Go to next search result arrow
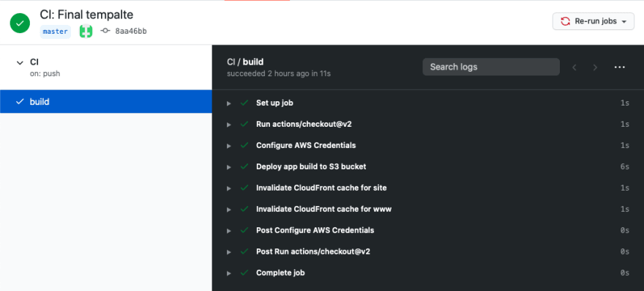This screenshot has width=644, height=291. 595,67
